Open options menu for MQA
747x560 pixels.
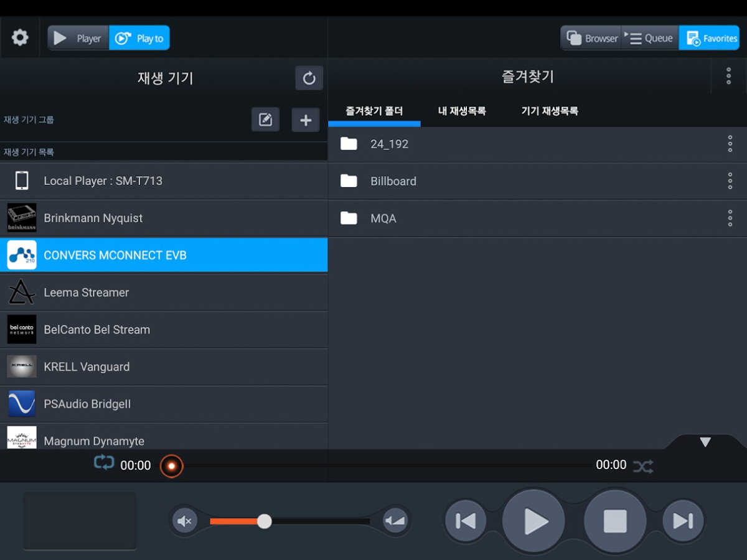coord(730,218)
